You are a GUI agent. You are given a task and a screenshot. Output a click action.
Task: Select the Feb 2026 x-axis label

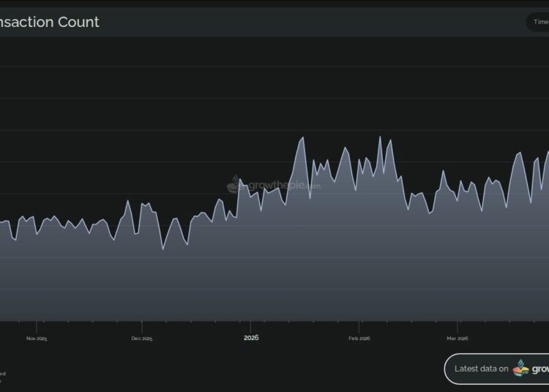pyautogui.click(x=359, y=339)
